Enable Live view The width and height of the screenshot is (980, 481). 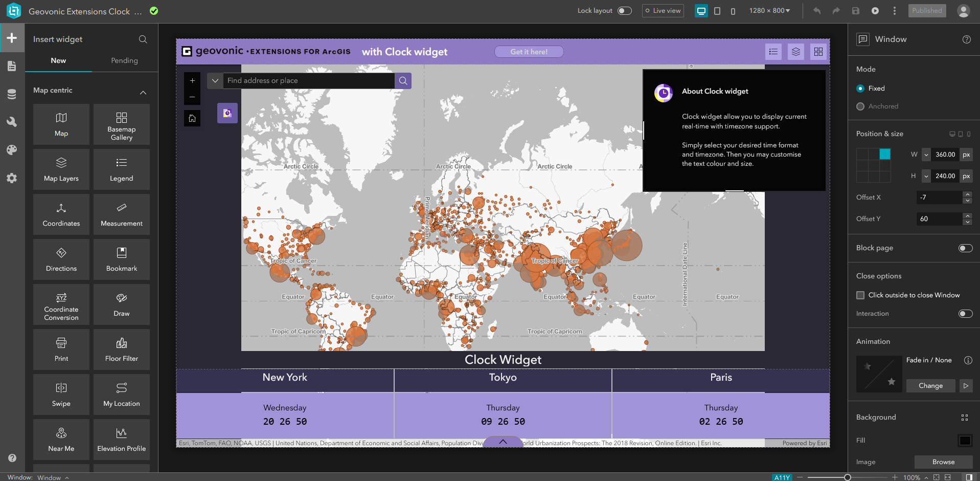pos(663,11)
